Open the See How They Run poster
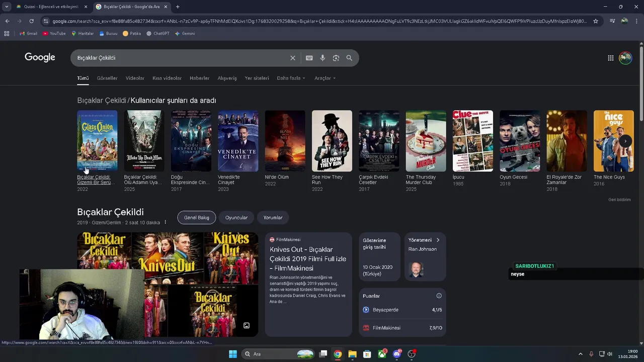The image size is (644, 362). pos(332,141)
